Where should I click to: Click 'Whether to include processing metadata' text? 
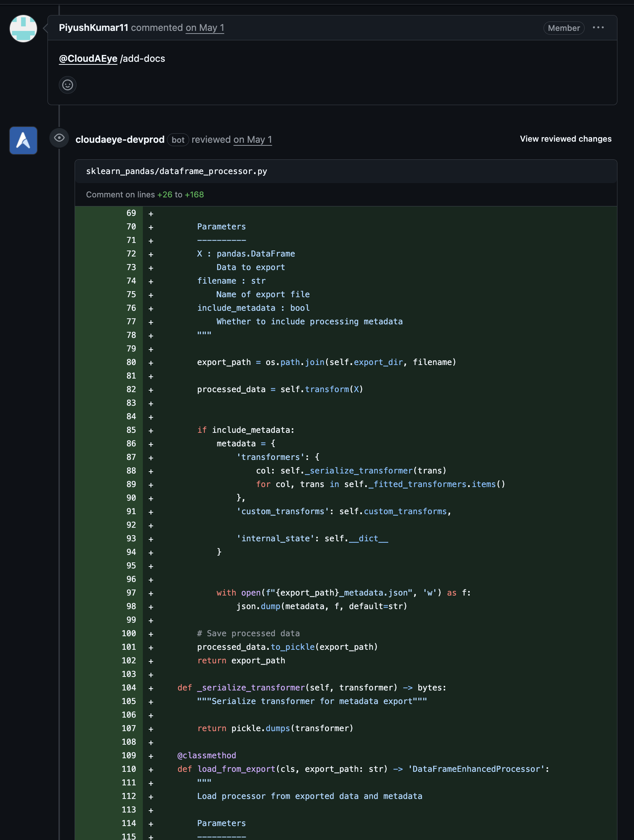309,322
